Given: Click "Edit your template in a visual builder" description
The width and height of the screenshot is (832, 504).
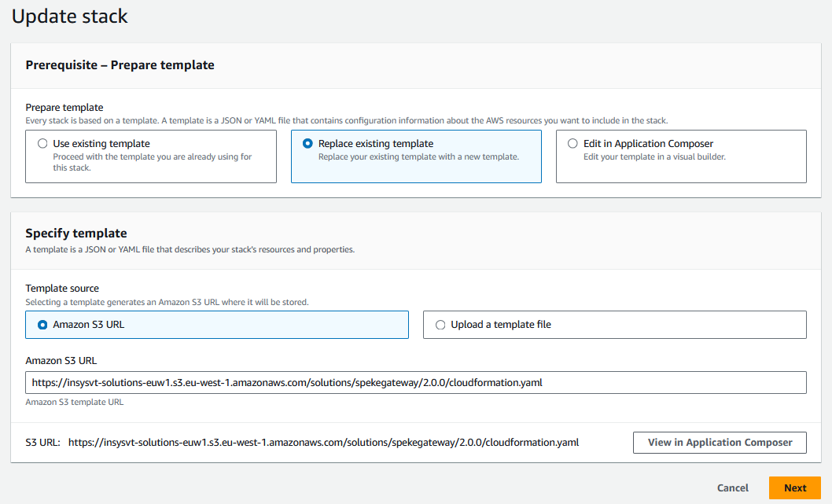Looking at the screenshot, I should pyautogui.click(x=654, y=157).
